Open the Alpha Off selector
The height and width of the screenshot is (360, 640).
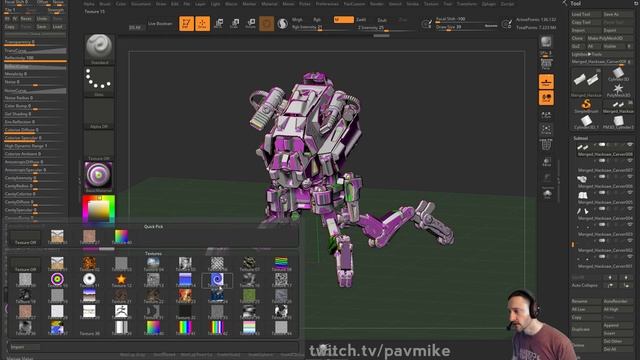pos(99,114)
